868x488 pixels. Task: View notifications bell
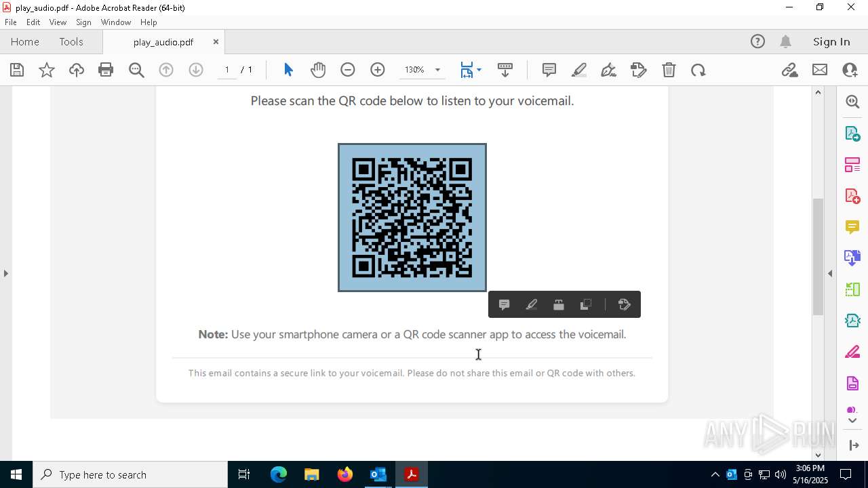coord(786,42)
